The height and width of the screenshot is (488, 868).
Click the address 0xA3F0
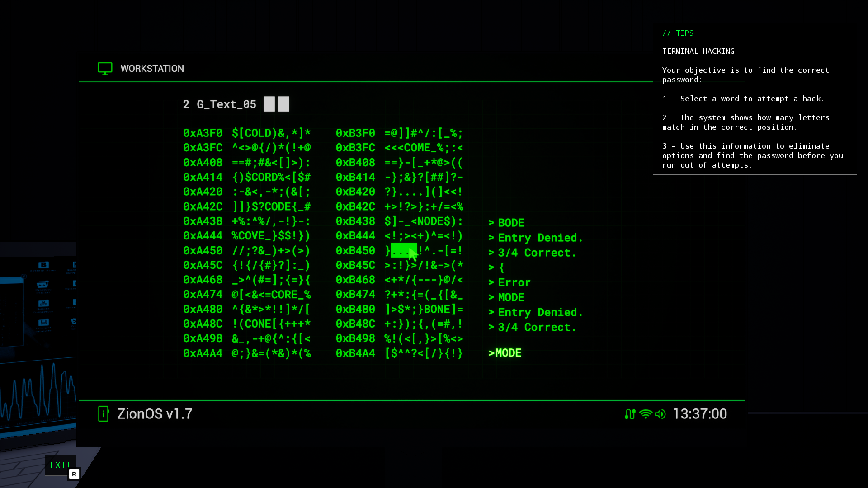(x=203, y=133)
